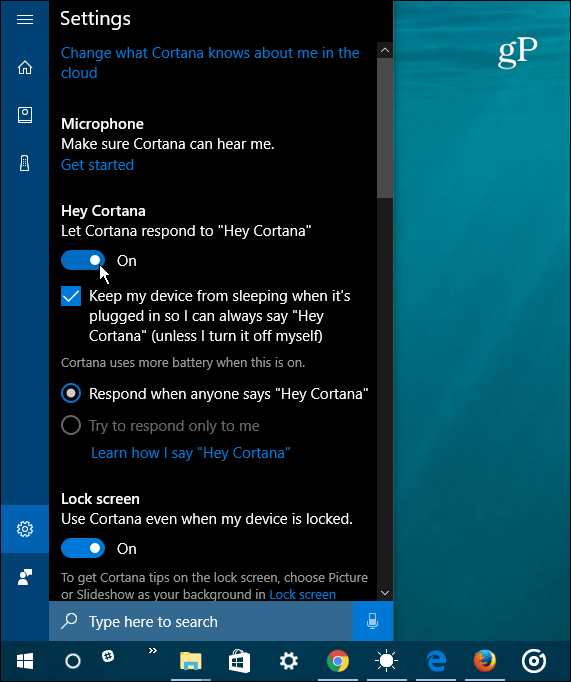Go to Cortana Home

25,67
